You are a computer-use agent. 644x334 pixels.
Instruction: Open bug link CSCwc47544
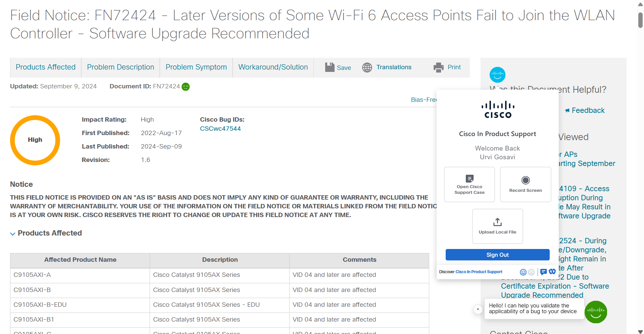(x=220, y=128)
